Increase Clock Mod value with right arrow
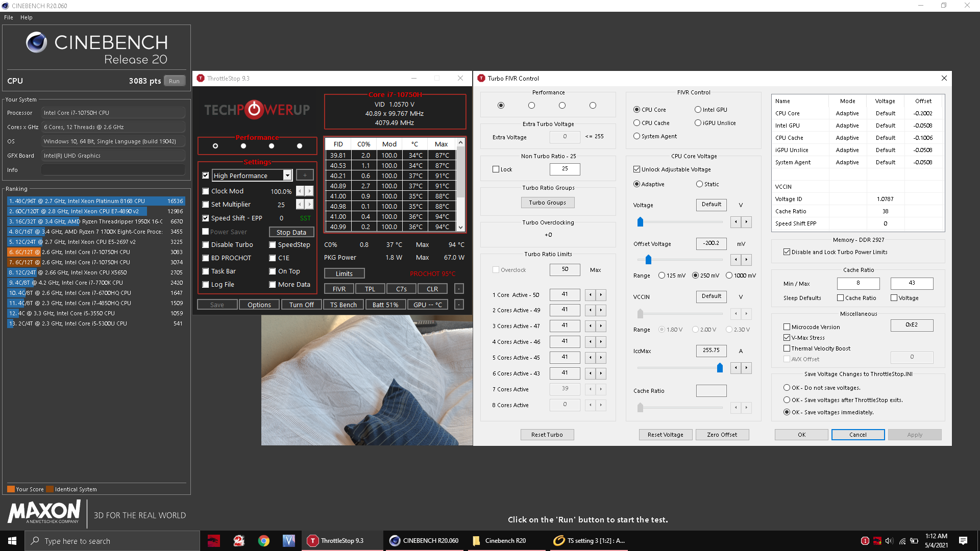Viewport: 980px width, 551px height. tap(309, 191)
